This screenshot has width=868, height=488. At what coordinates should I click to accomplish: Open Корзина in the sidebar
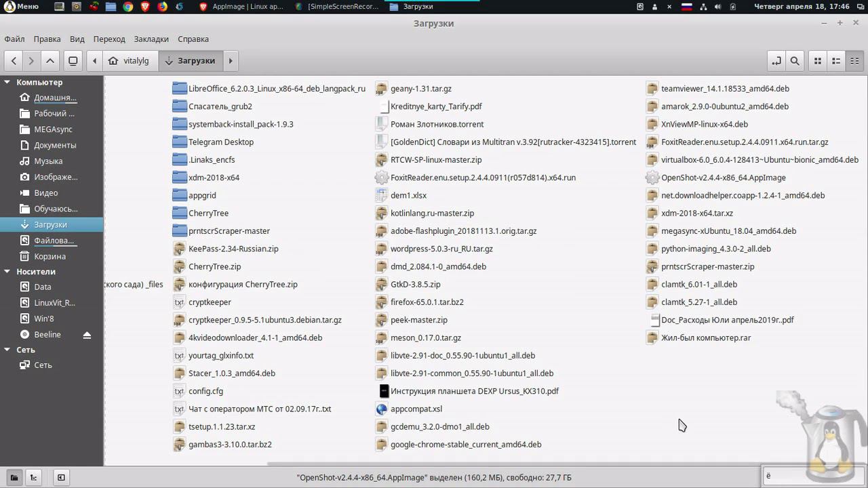pyautogui.click(x=52, y=256)
